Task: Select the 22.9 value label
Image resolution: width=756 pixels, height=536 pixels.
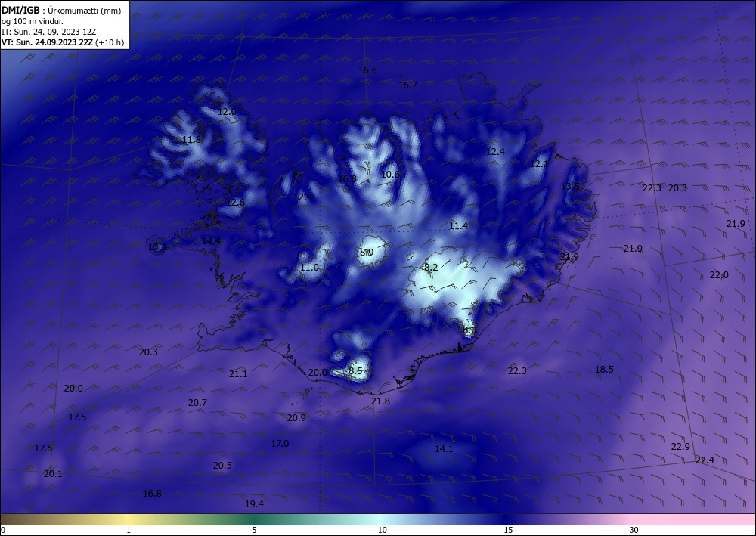Action: click(680, 447)
